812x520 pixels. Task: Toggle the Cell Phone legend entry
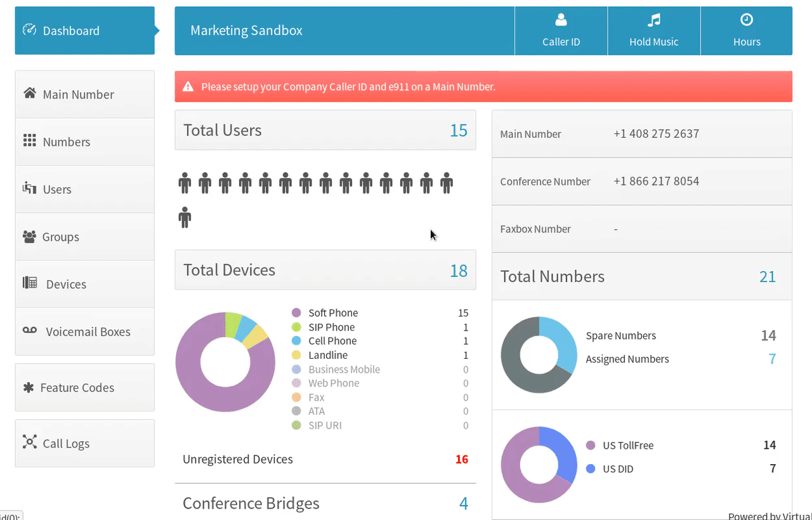pos(332,341)
